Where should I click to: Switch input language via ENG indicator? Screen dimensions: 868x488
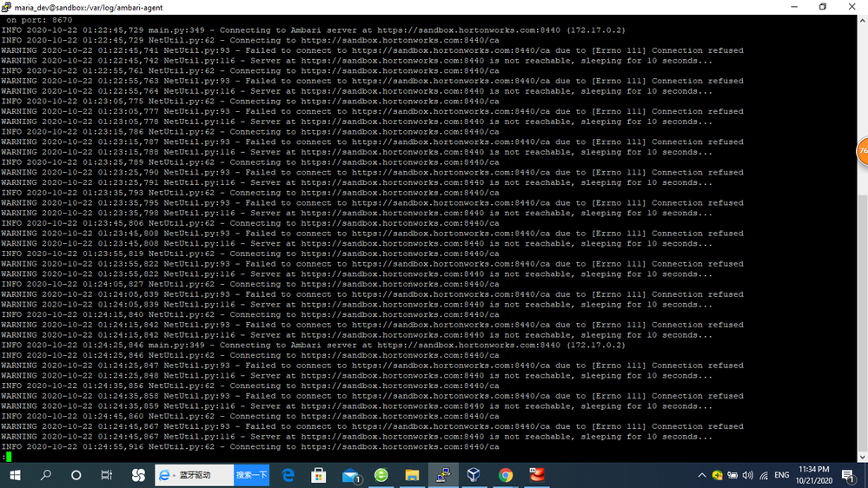click(x=782, y=475)
